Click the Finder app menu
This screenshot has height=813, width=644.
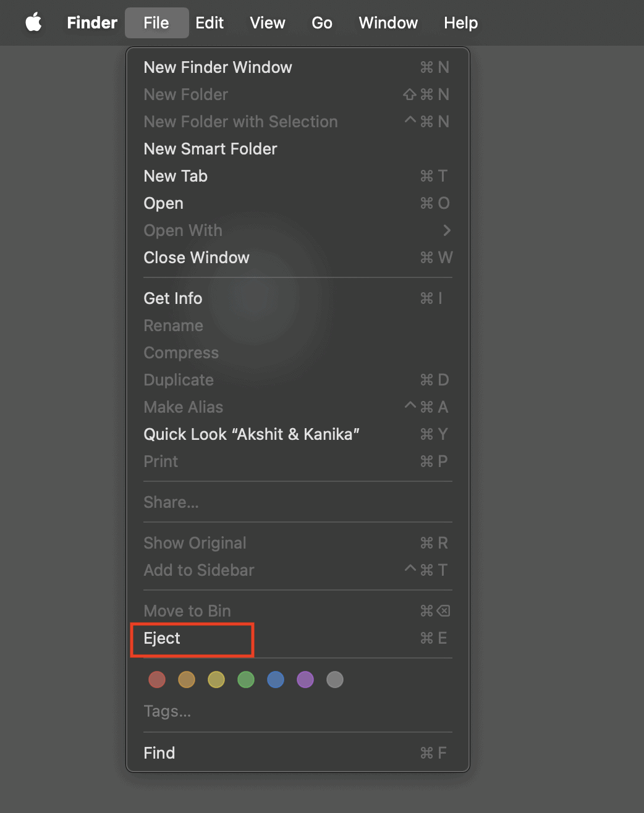(92, 23)
